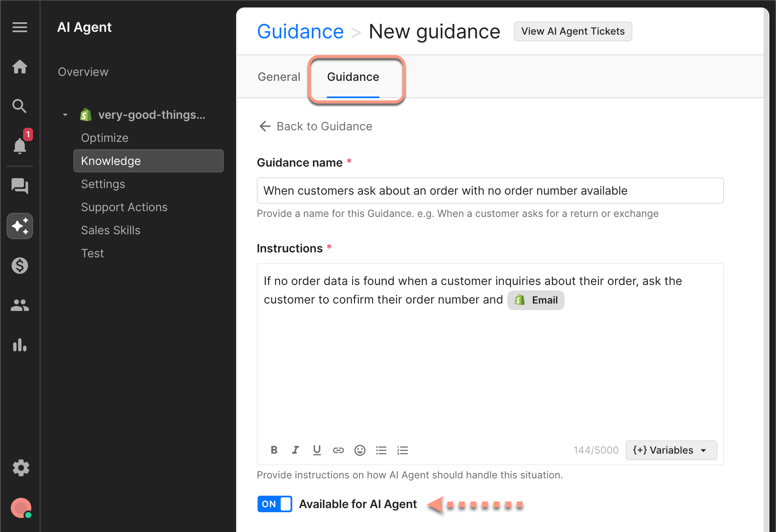776x532 pixels.
Task: Click the 'Available for AI Agent' label
Action: 358,504
